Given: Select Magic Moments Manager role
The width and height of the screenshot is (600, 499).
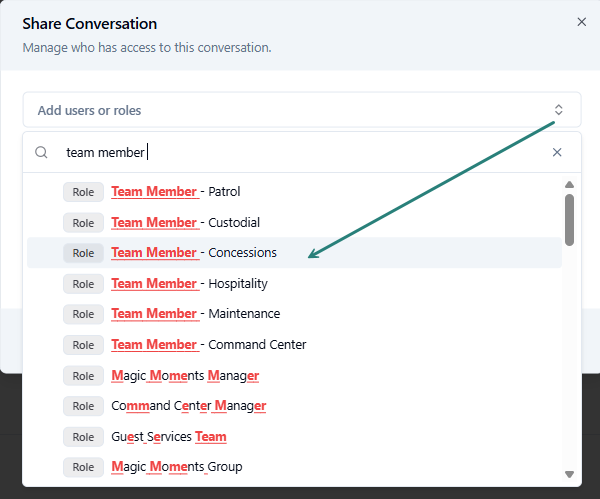Looking at the screenshot, I should point(185,376).
